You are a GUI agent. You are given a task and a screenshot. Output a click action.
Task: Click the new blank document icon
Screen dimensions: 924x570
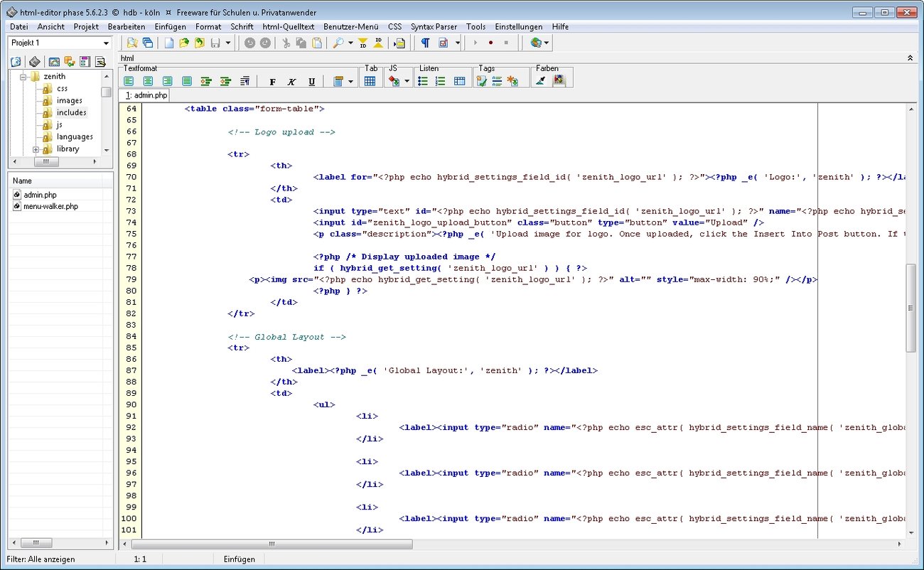(169, 43)
